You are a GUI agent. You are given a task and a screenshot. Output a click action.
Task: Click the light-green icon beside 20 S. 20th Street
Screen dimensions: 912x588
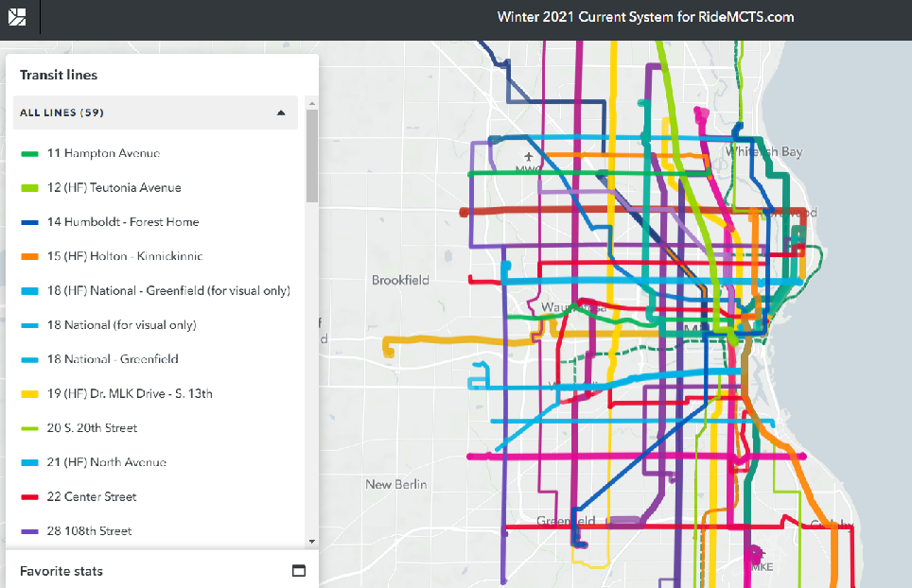28,428
